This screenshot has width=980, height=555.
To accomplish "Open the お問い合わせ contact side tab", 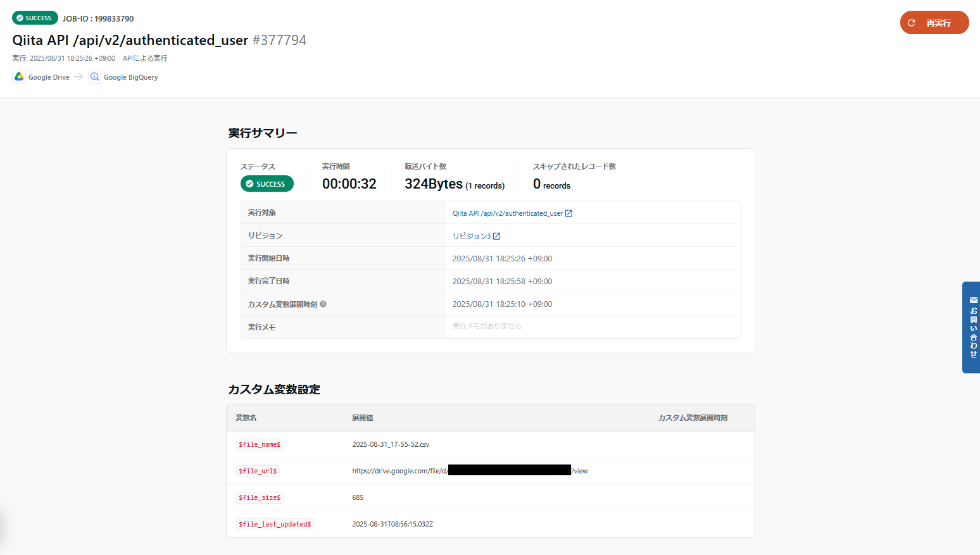I will coord(971,327).
